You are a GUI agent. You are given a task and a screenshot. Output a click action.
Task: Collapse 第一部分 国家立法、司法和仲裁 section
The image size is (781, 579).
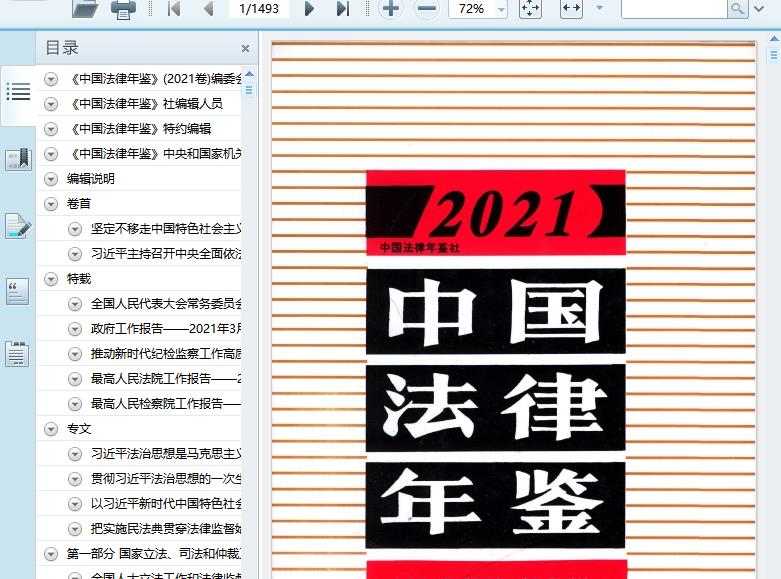click(51, 554)
